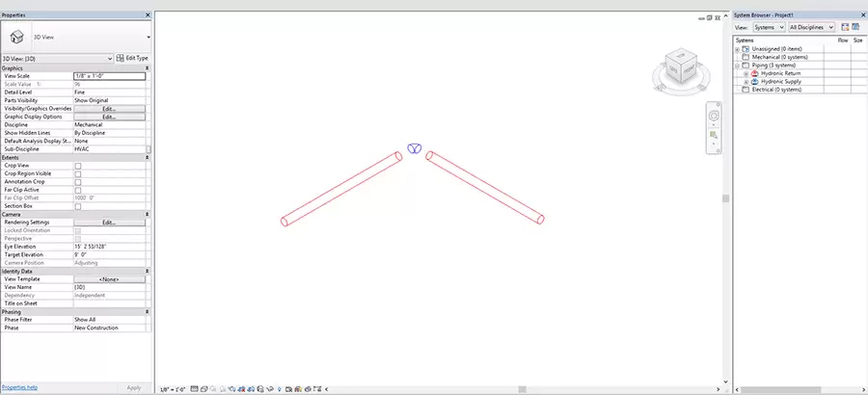
Task: Open Detail Level menu in view control bar
Action: pyautogui.click(x=194, y=389)
